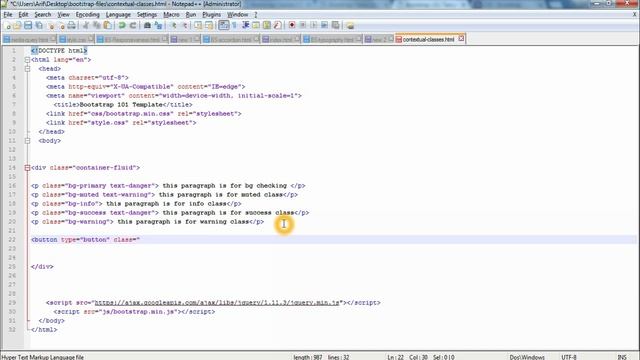This screenshot has height=360, width=640.
Task: Open the Plugins menu
Action: pos(211,14)
